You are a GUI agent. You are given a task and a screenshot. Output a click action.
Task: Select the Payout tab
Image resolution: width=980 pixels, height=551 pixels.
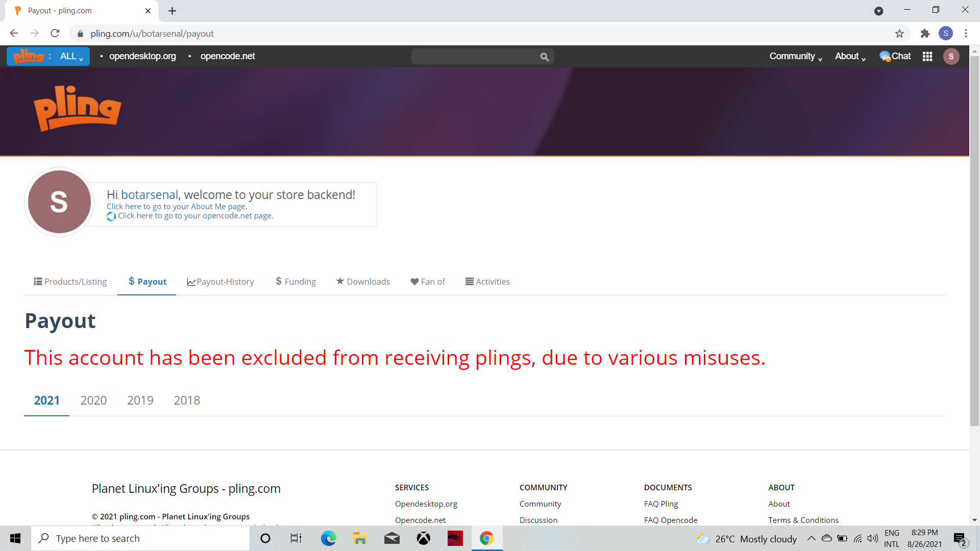[147, 282]
